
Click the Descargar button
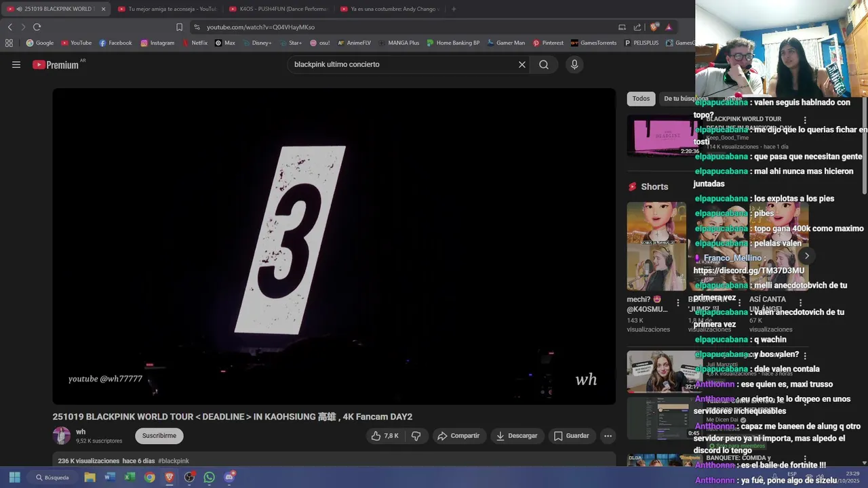click(517, 436)
